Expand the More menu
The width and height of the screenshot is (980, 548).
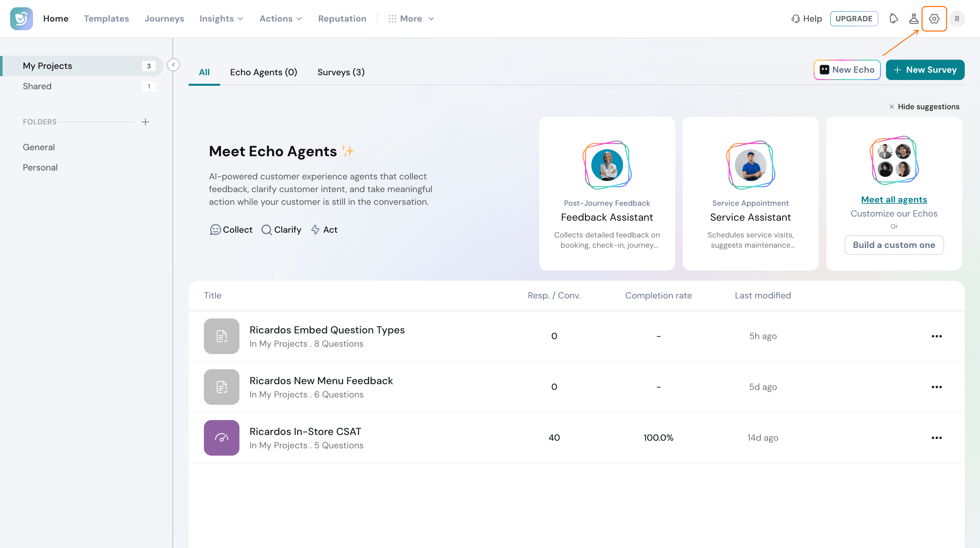[x=411, y=19]
